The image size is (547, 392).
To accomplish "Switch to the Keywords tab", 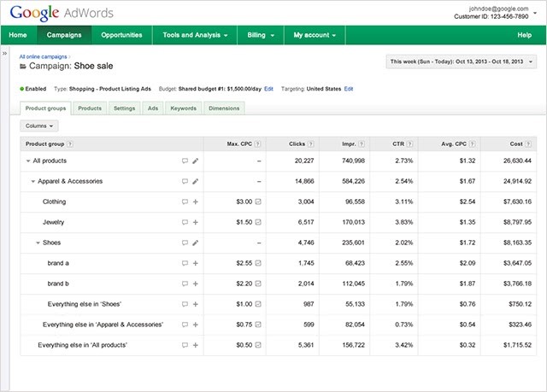I will click(x=183, y=108).
